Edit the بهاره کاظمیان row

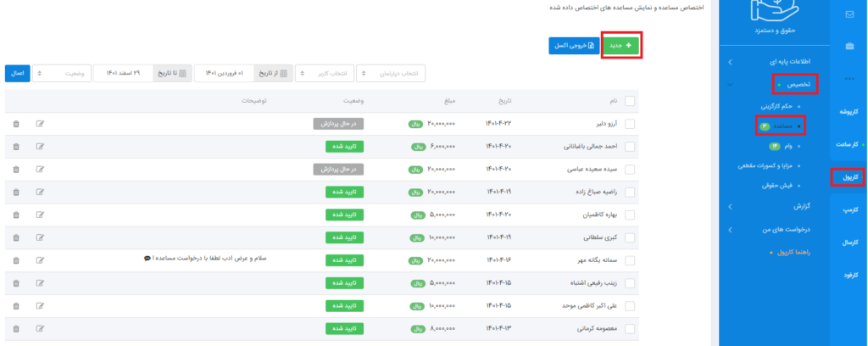pyautogui.click(x=40, y=215)
